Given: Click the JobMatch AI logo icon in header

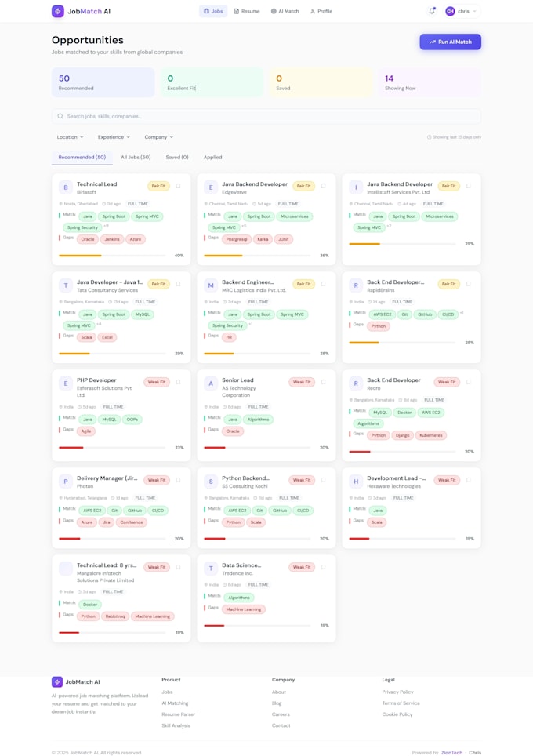Looking at the screenshot, I should (58, 11).
